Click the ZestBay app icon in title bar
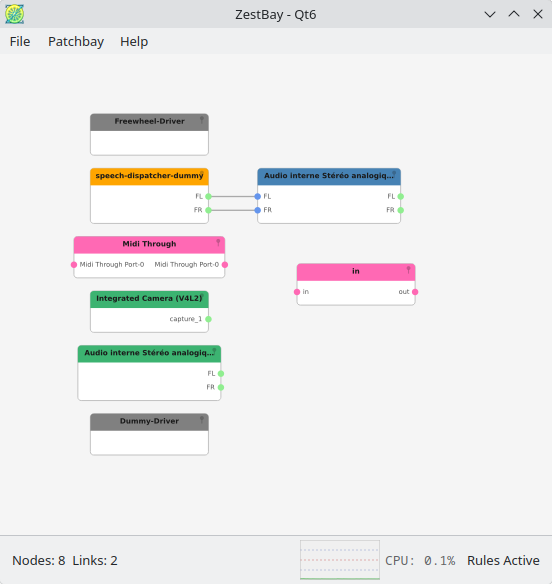 pyautogui.click(x=15, y=14)
